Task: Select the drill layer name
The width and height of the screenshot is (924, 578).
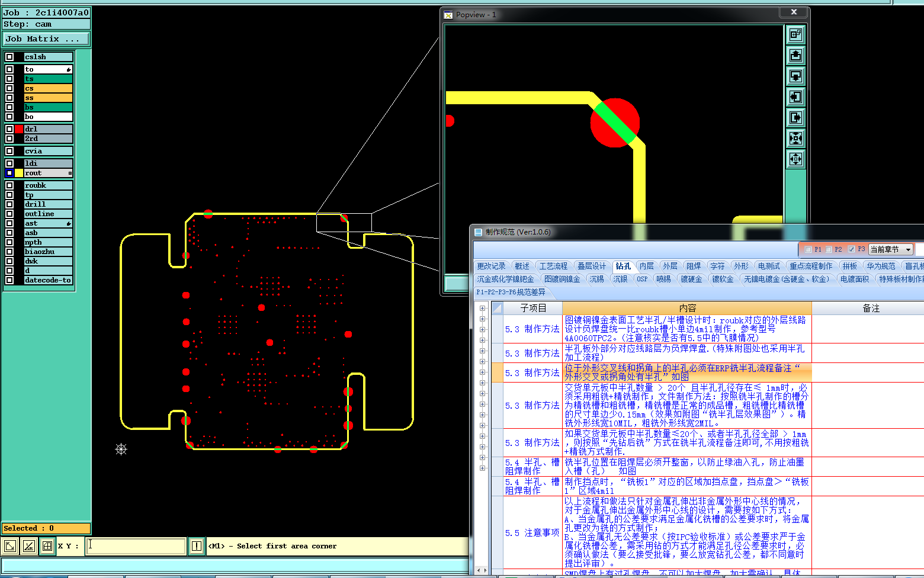Action: click(48, 204)
